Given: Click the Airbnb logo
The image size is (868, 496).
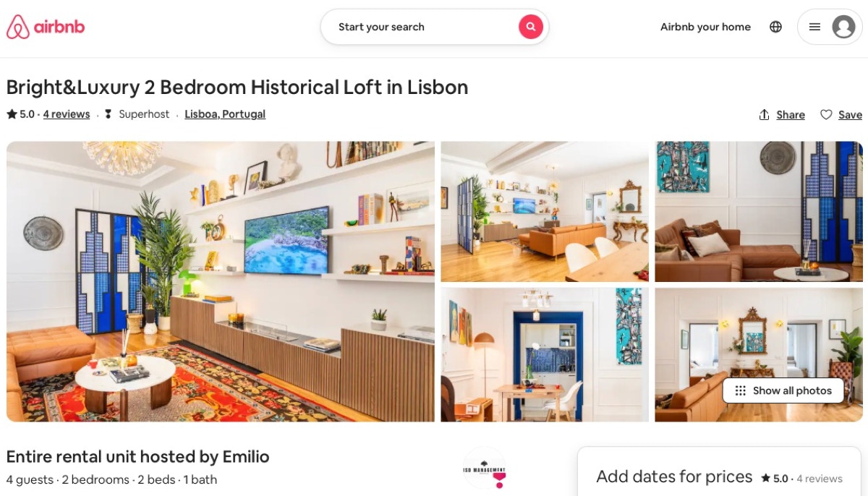Looking at the screenshot, I should click(x=46, y=27).
